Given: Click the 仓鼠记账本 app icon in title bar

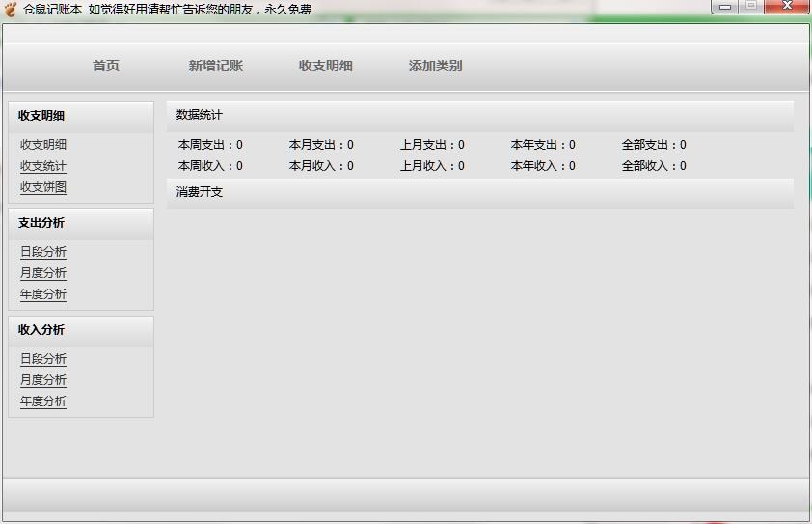Looking at the screenshot, I should click(10, 9).
